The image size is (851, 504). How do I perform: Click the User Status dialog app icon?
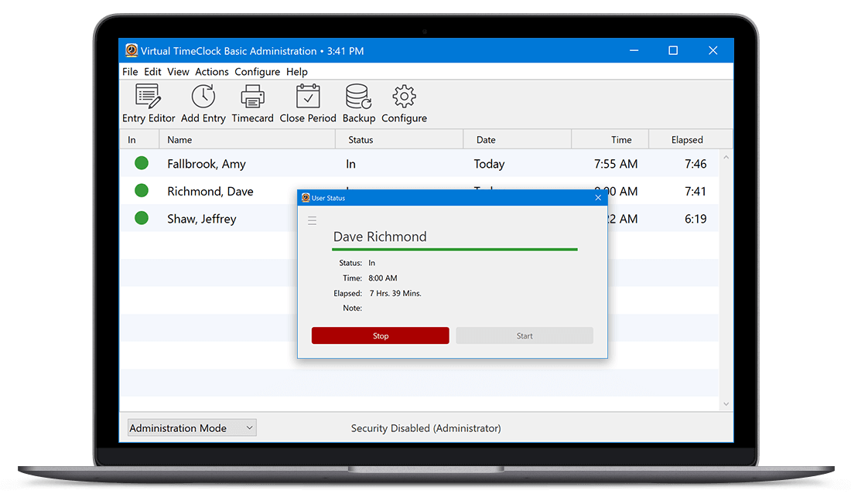pos(306,197)
